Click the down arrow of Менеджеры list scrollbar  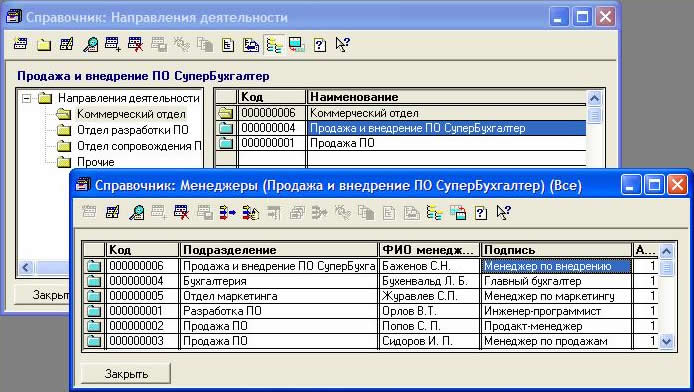click(x=666, y=341)
